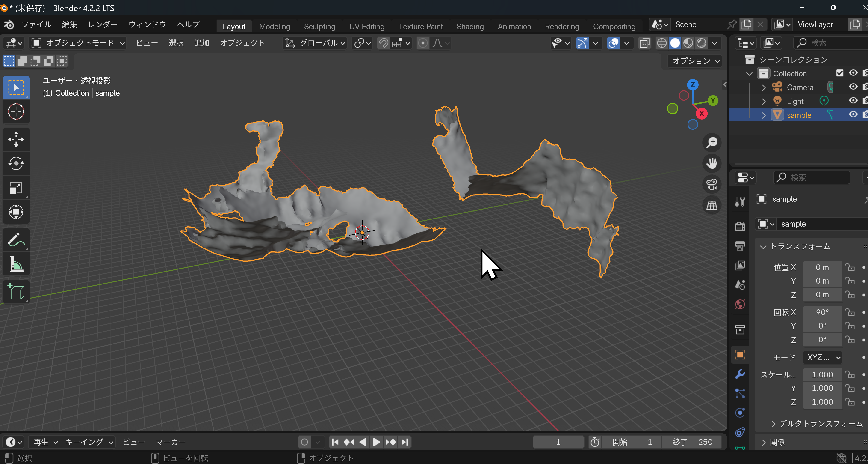Open the pivot point dropdown
This screenshot has height=464, width=868.
coord(362,43)
